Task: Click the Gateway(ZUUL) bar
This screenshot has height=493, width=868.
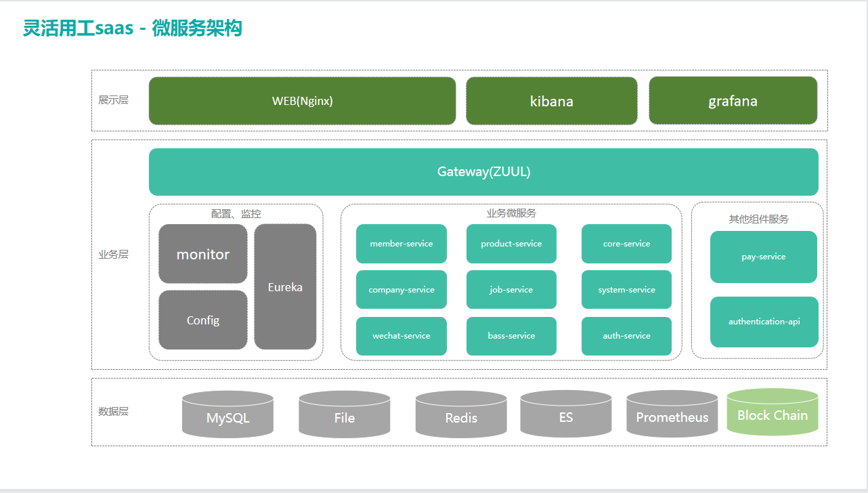Action: pos(483,172)
